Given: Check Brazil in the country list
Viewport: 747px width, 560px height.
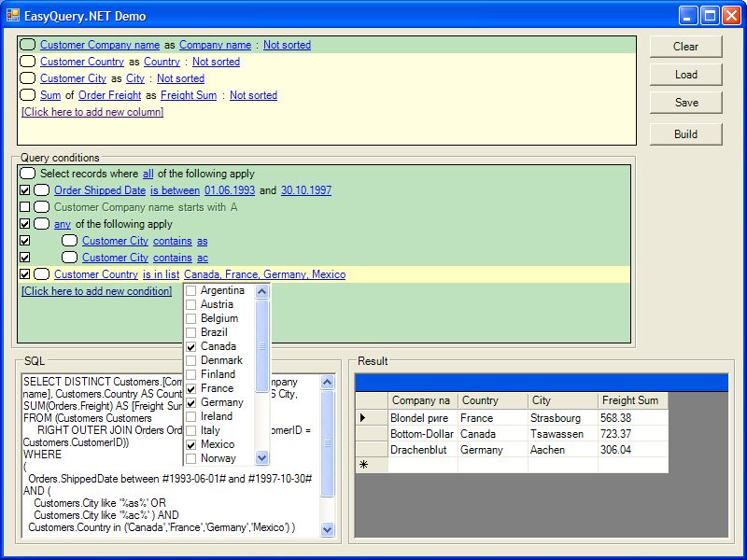Looking at the screenshot, I should coord(190,332).
